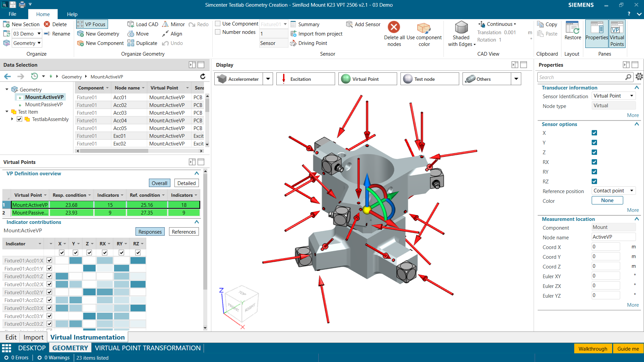Click the Restore layout icon
644x362 pixels.
coord(572,28)
